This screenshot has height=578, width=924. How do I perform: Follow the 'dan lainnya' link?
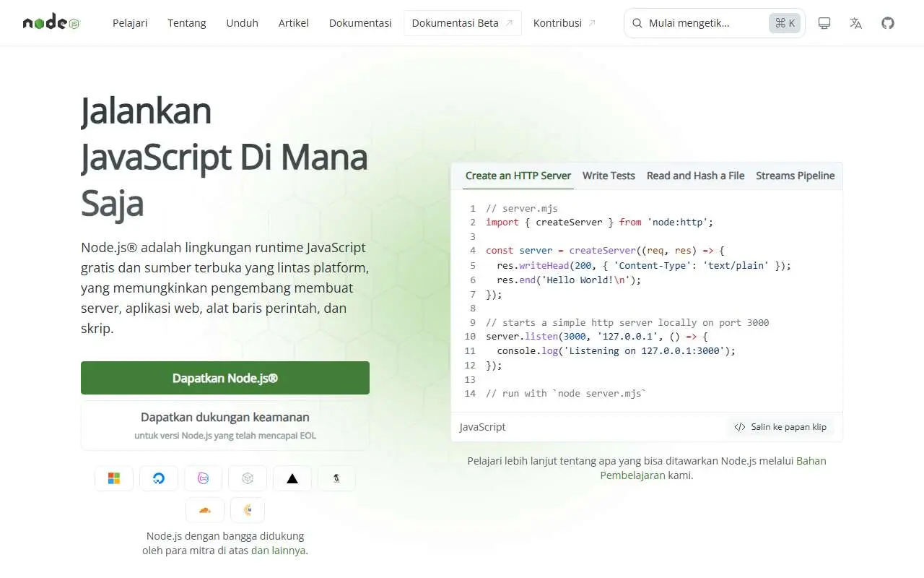tap(278, 551)
